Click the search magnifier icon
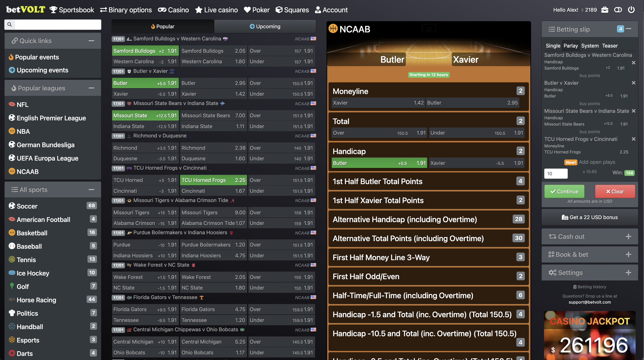The image size is (644, 360). point(10,24)
